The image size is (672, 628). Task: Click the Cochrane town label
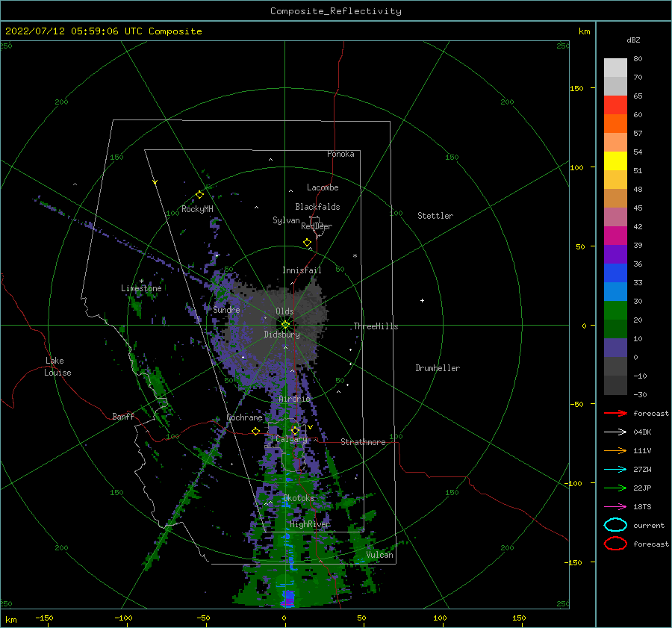point(244,417)
